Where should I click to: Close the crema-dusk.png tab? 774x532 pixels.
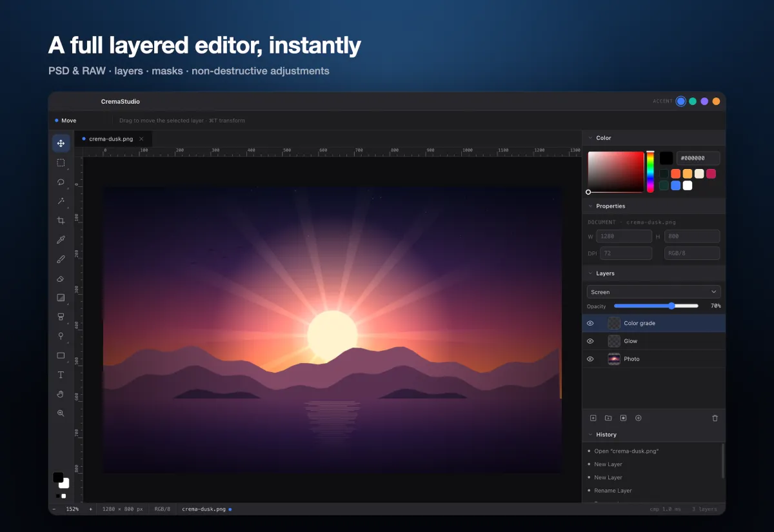(x=141, y=139)
